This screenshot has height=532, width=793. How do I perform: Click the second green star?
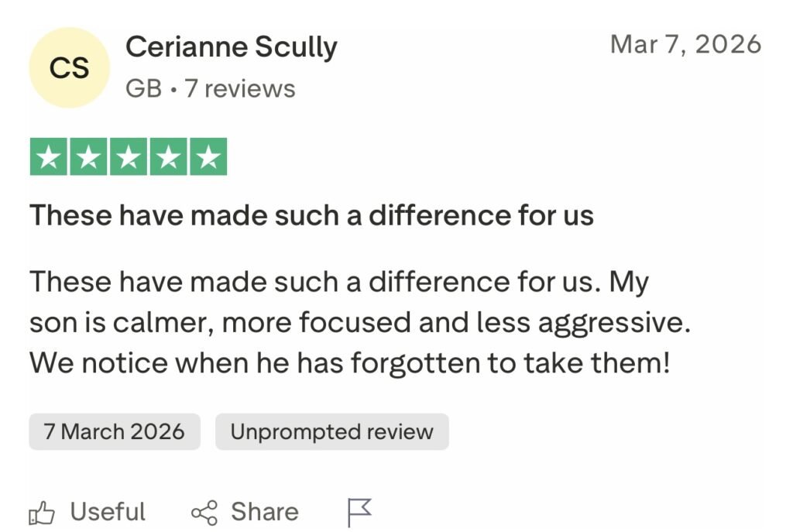[88, 156]
